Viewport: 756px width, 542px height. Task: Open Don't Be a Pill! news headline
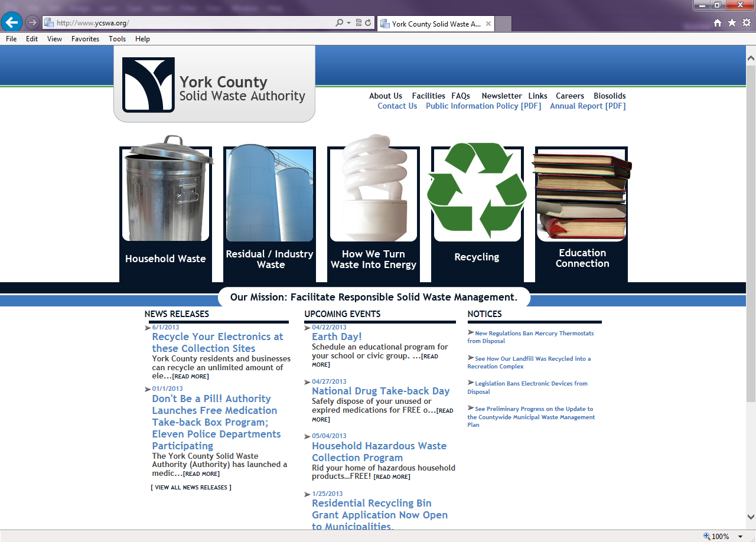pos(216,422)
